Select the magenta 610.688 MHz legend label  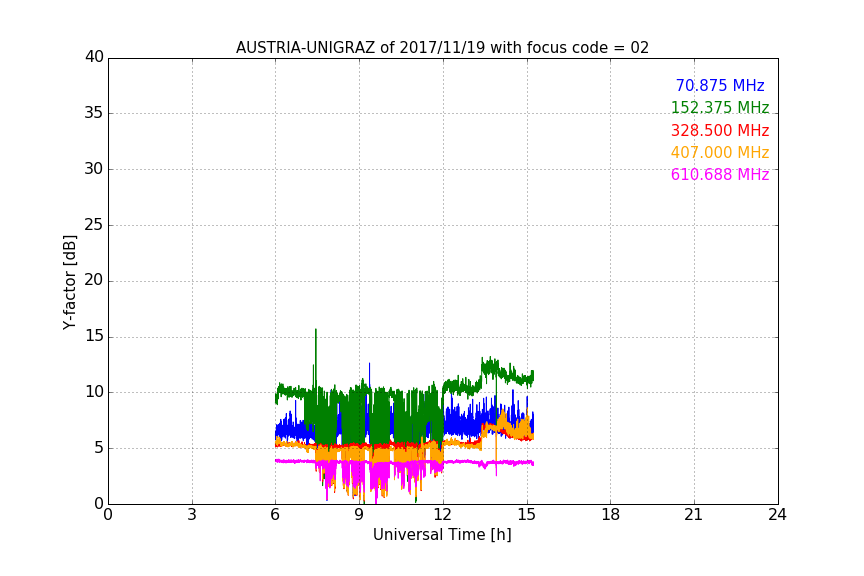[720, 175]
